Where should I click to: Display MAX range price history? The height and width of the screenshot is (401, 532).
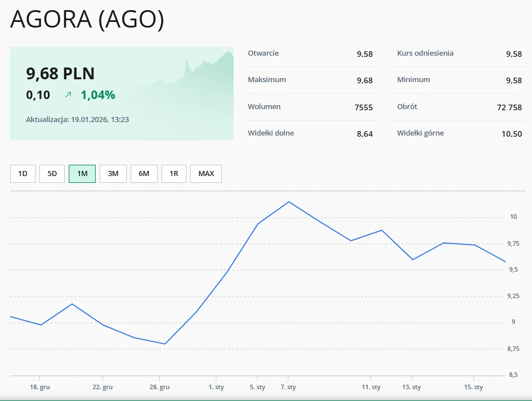206,174
